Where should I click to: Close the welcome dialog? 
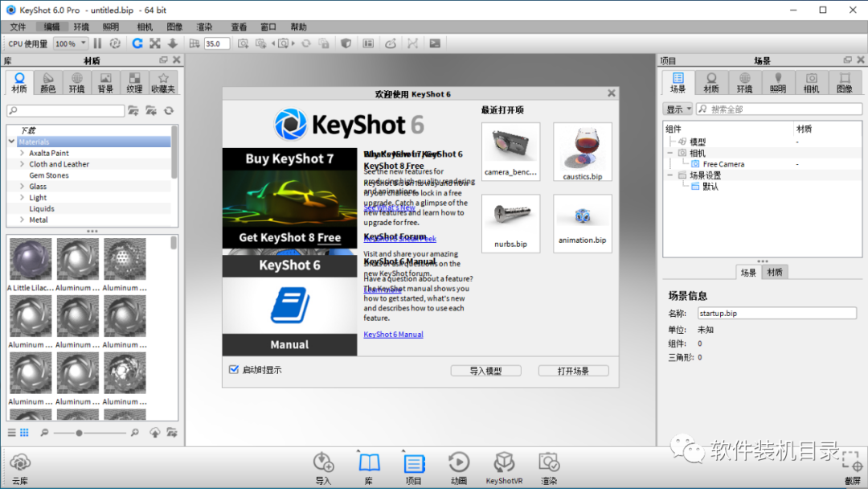[611, 93]
